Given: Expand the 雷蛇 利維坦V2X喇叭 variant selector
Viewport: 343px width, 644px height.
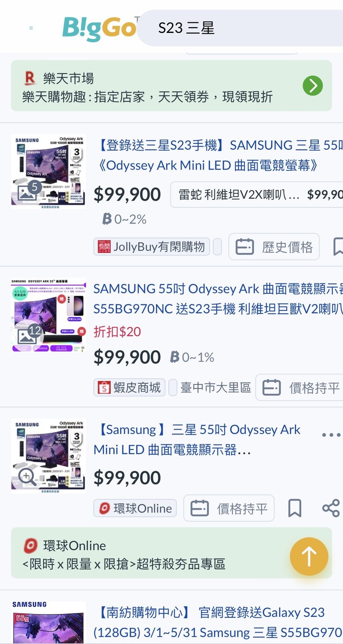Looking at the screenshot, I should coord(257,194).
